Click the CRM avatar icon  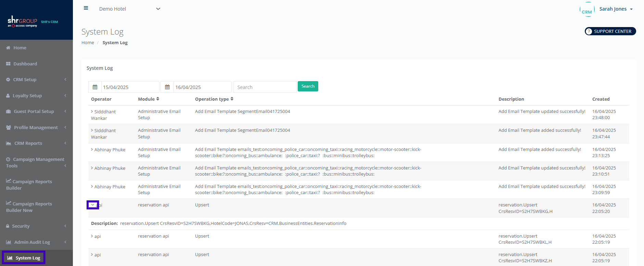(x=587, y=9)
